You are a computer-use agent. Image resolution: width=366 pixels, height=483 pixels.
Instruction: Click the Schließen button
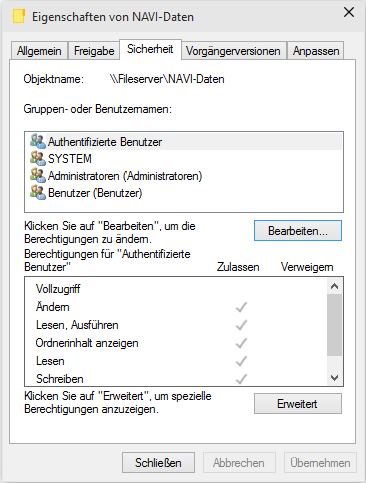point(158,463)
